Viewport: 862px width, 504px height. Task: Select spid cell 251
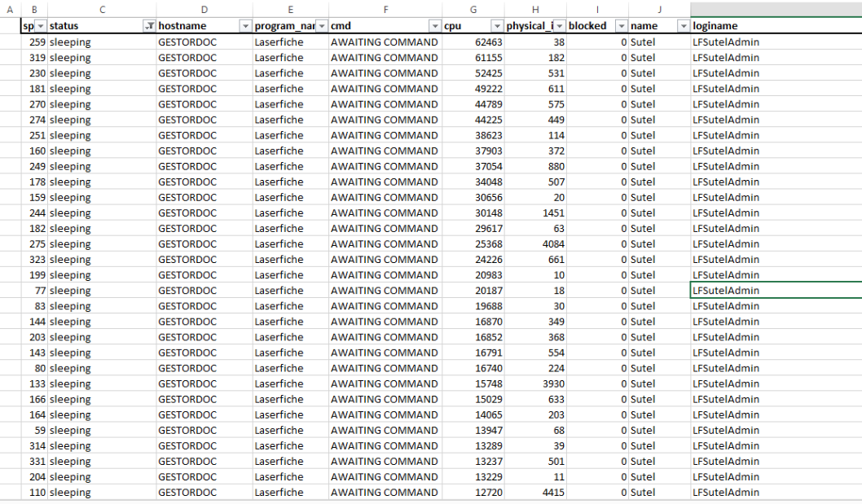coord(34,135)
